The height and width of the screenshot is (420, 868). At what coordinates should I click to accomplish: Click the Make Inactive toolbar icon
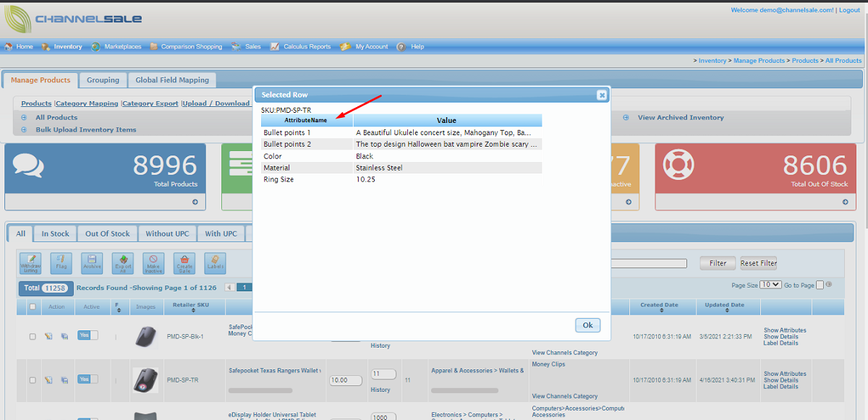click(x=153, y=263)
